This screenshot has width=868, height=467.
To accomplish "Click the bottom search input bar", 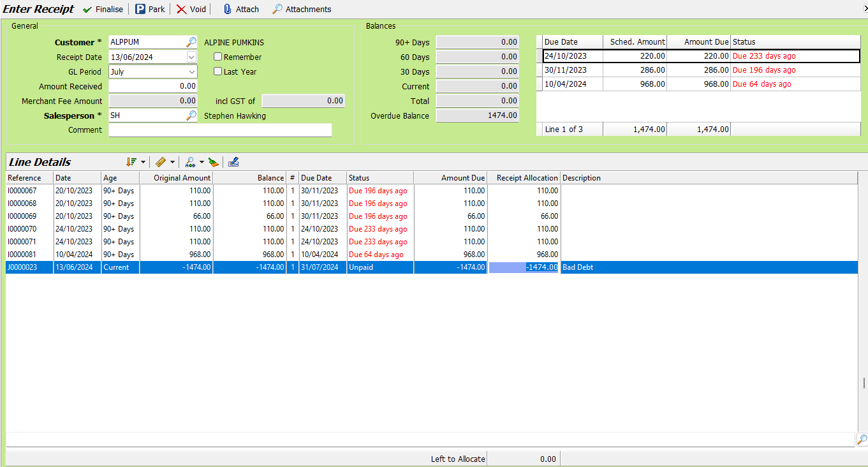I will pos(430,440).
